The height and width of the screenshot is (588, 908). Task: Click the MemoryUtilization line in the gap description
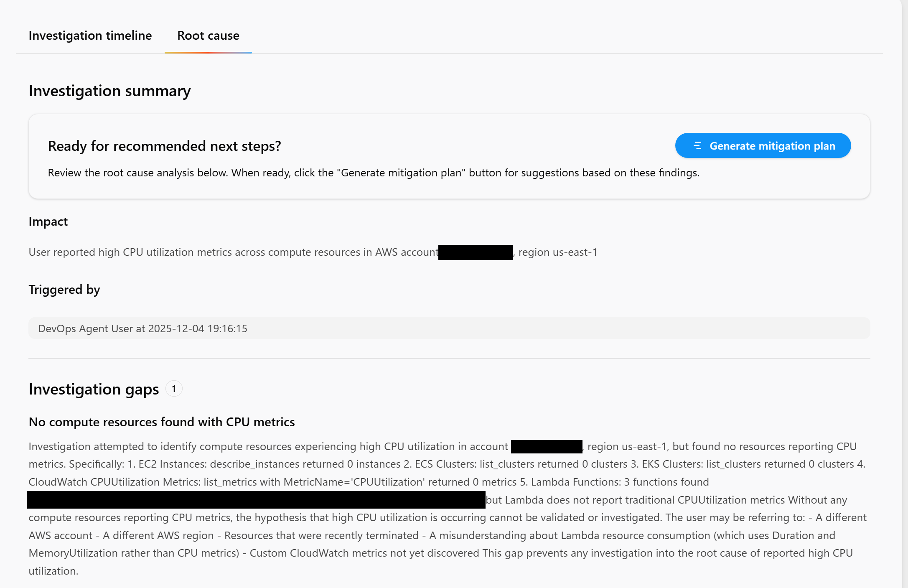click(x=134, y=553)
